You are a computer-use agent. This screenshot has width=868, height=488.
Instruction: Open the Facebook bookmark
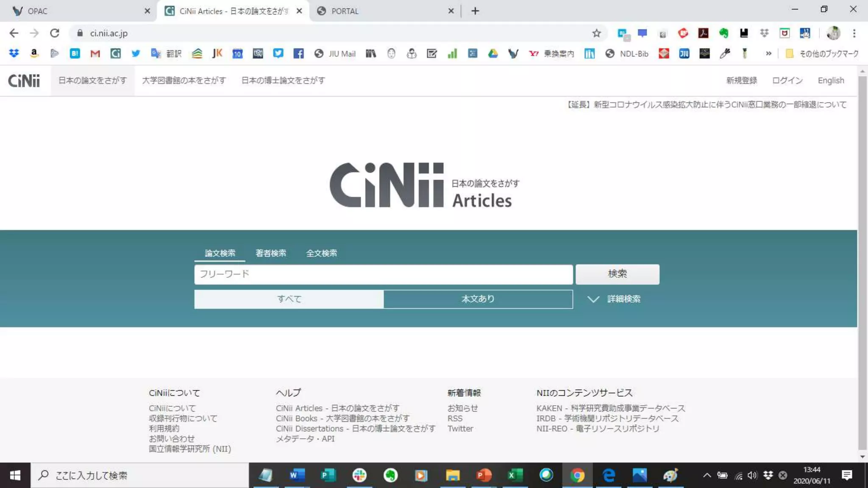(298, 53)
